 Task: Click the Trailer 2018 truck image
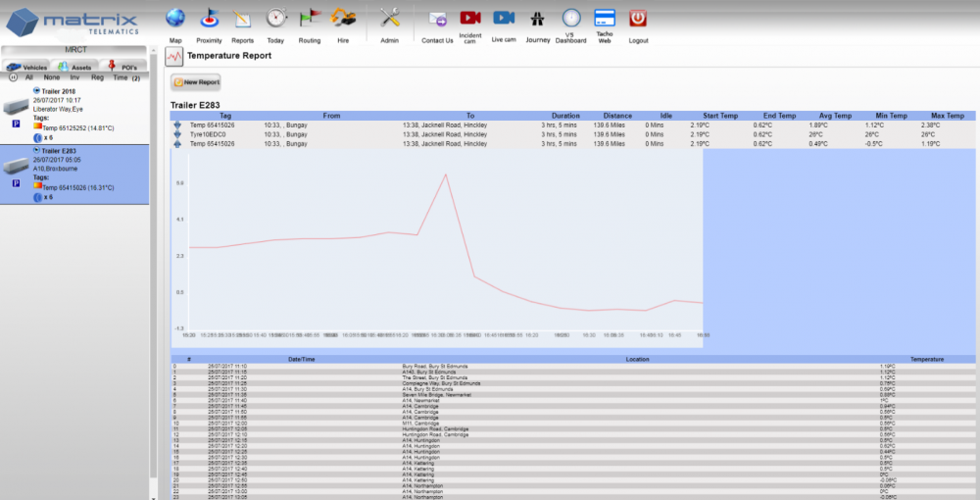pyautogui.click(x=17, y=107)
